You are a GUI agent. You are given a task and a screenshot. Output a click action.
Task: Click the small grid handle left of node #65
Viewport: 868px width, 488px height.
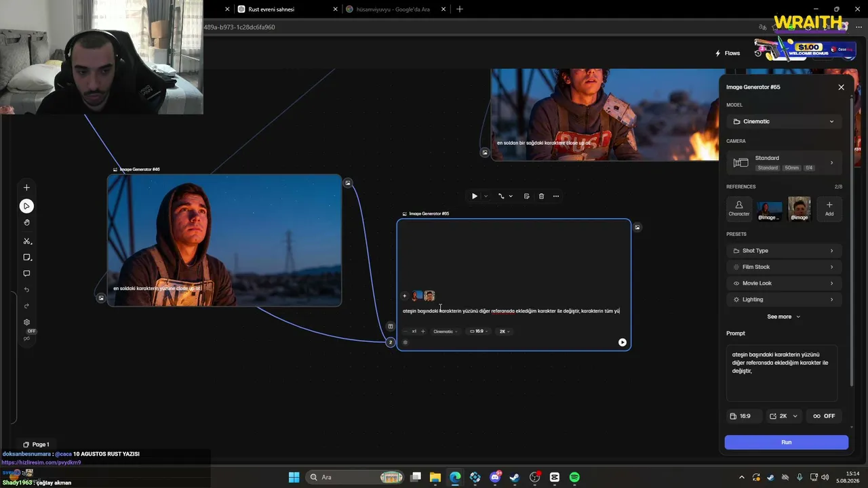390,327
